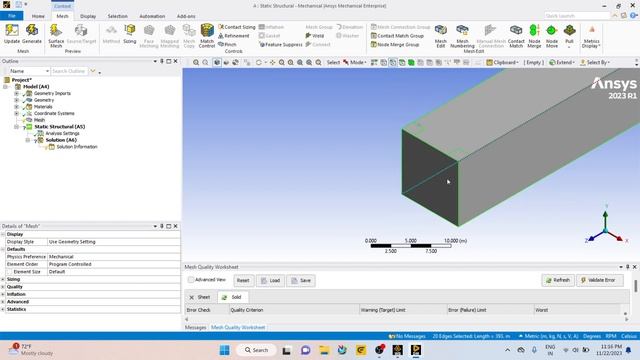Open the Clipboard menu in graphics toolbar
The image size is (640, 360).
click(502, 62)
